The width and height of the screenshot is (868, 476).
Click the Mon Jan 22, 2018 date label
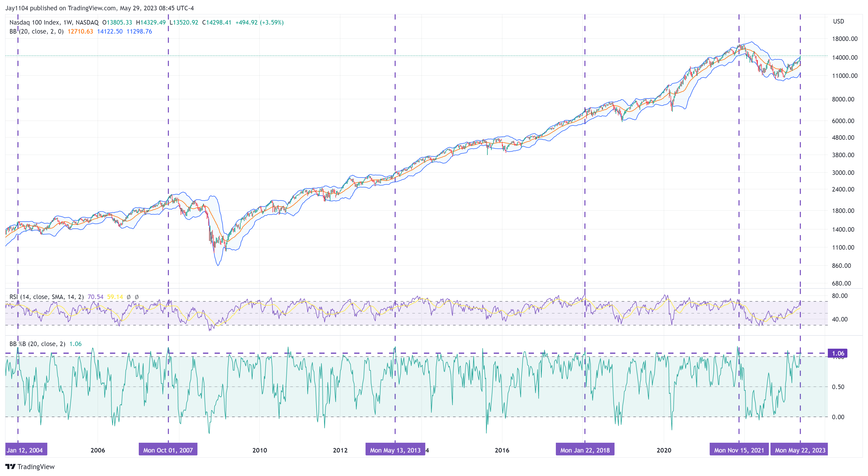585,450
